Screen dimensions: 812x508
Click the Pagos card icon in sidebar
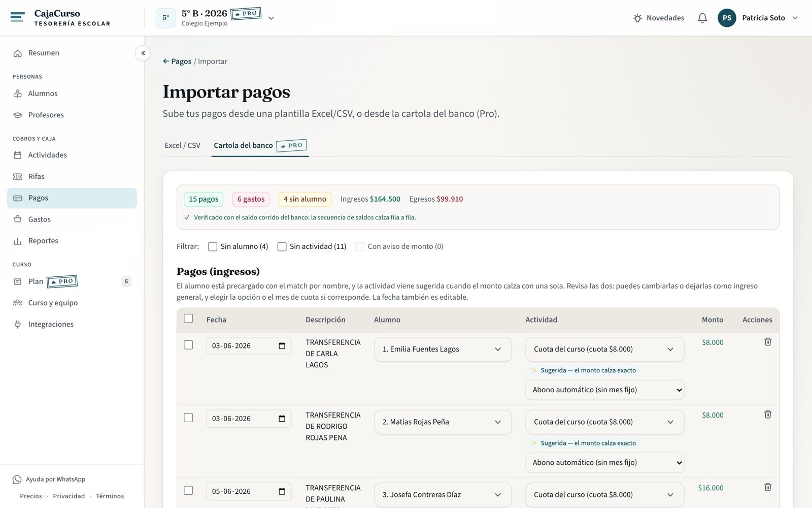(x=18, y=198)
